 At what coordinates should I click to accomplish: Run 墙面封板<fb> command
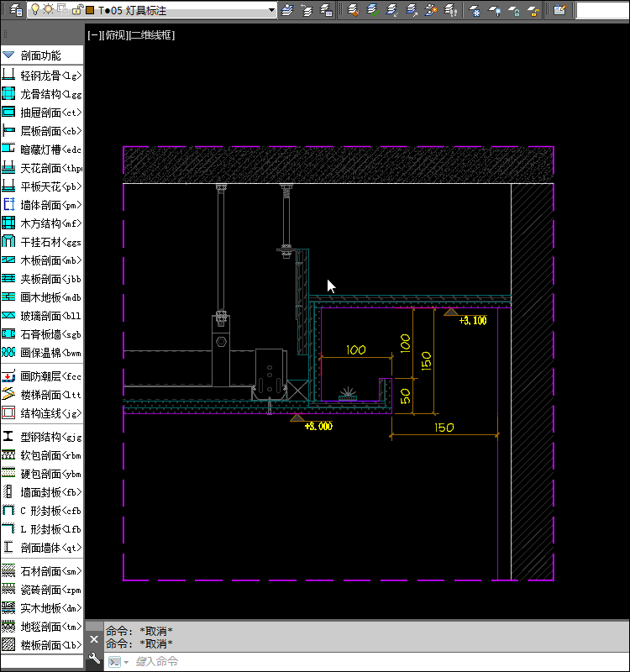(42, 492)
